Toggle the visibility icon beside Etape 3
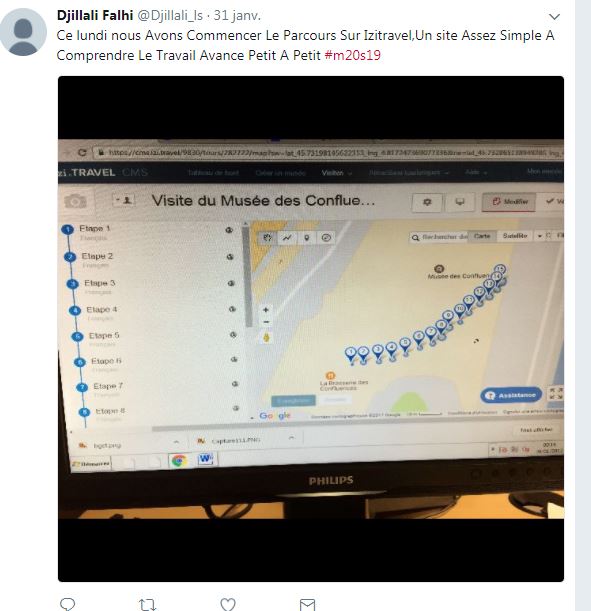Image resolution: width=591 pixels, height=611 pixels. 231,283
